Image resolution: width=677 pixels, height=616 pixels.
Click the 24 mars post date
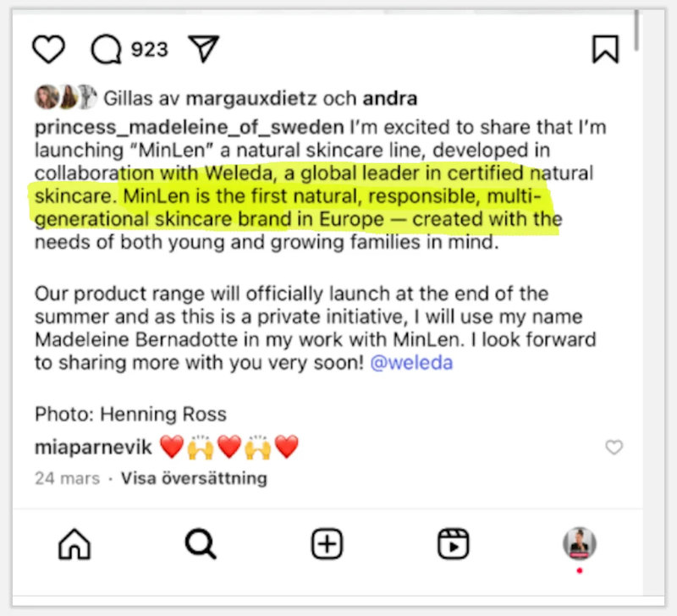[67, 478]
